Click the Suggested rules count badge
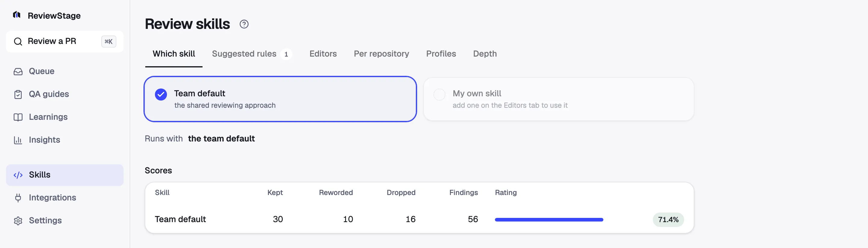 pyautogui.click(x=286, y=54)
